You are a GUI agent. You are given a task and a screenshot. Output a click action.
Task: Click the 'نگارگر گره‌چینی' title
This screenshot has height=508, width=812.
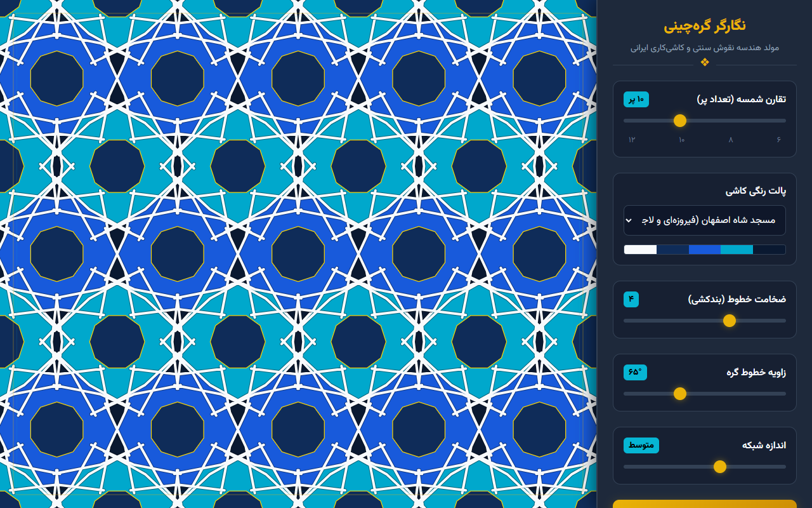click(x=704, y=27)
